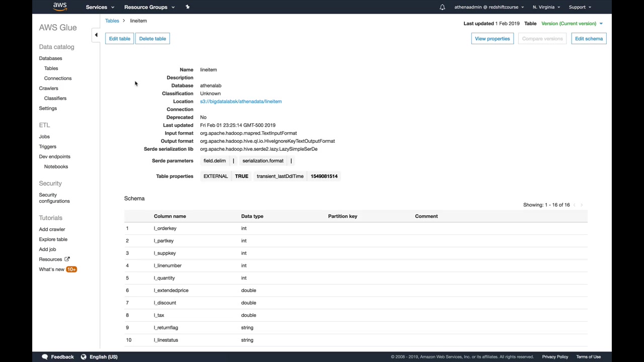Open Security configurations in the sidebar
644x362 pixels.
click(x=54, y=198)
